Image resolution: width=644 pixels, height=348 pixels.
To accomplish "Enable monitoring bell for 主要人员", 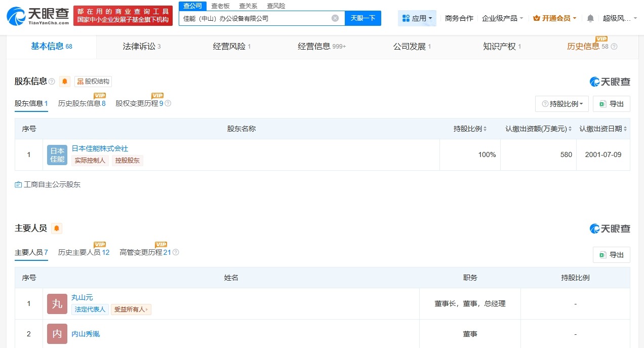I will pos(56,228).
